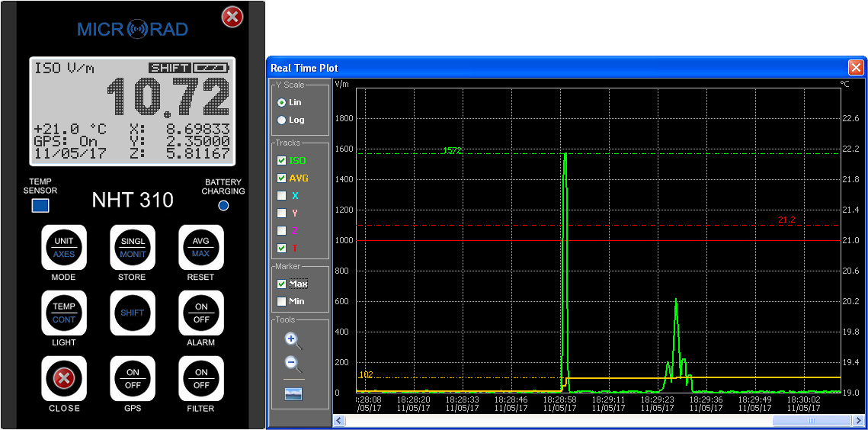
Task: Uncheck the ISO track checkbox
Action: pyautogui.click(x=281, y=161)
